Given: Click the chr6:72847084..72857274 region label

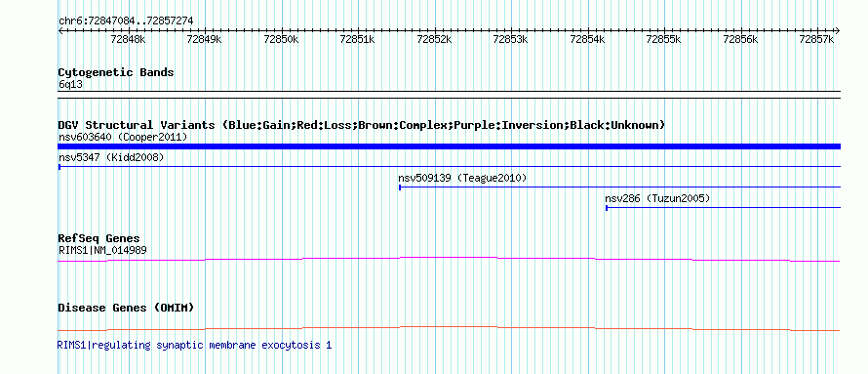Looking at the screenshot, I should point(126,21).
